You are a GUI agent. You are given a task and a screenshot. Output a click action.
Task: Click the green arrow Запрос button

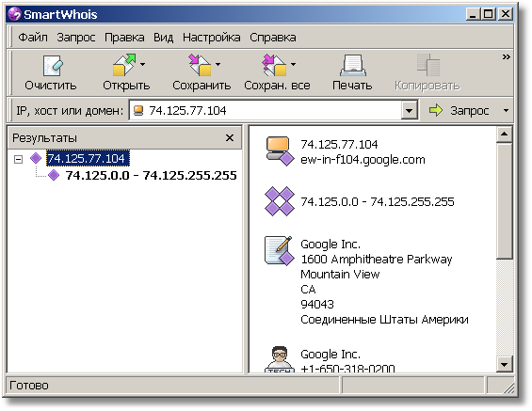click(x=459, y=110)
